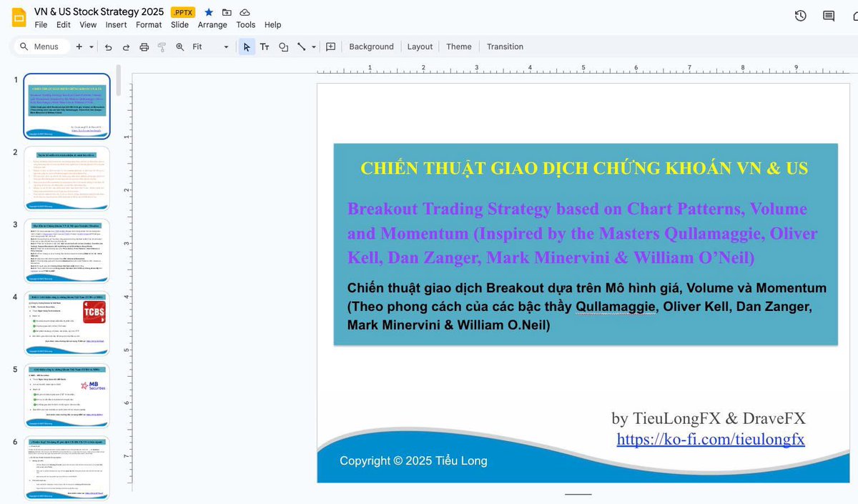Check the cloud document status icon
Viewport: 858px width, 504px height.
pos(245,12)
